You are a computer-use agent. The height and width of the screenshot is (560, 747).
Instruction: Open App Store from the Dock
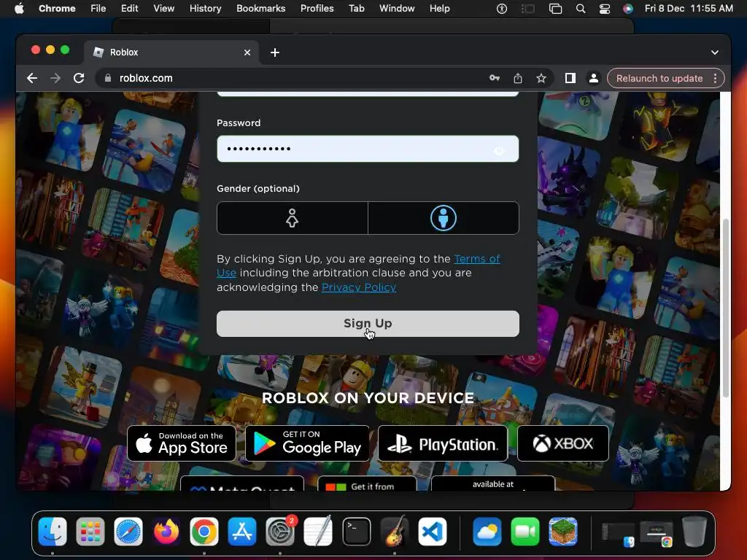242,532
